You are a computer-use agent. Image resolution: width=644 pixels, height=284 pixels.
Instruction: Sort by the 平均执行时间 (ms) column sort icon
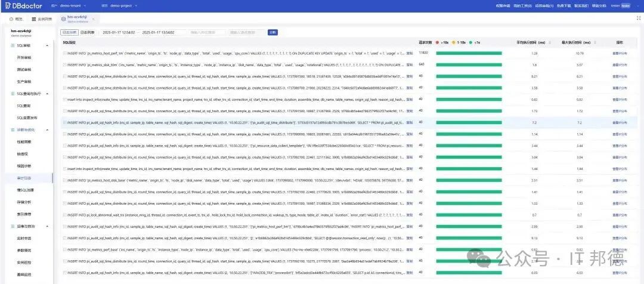[x=550, y=42]
